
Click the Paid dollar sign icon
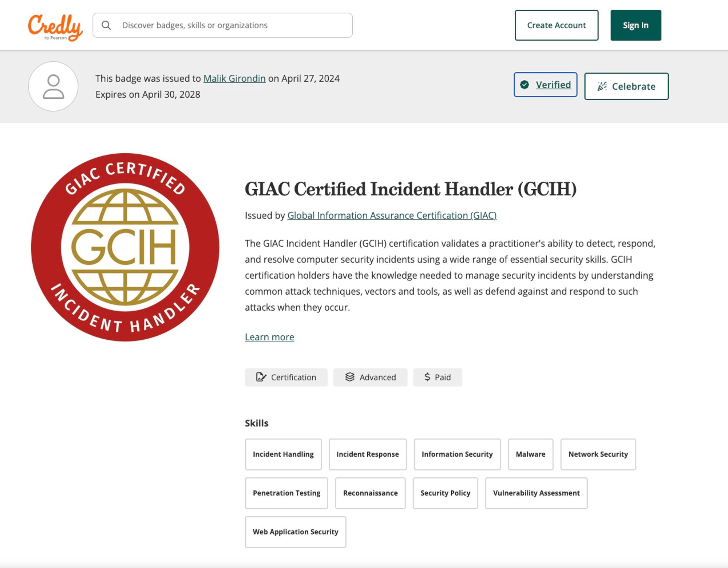(x=427, y=377)
